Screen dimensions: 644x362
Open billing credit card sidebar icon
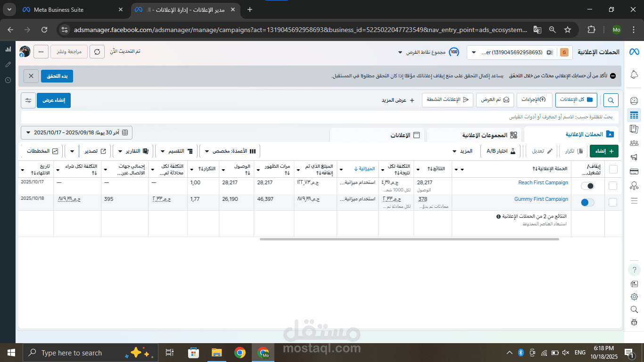[x=634, y=171]
